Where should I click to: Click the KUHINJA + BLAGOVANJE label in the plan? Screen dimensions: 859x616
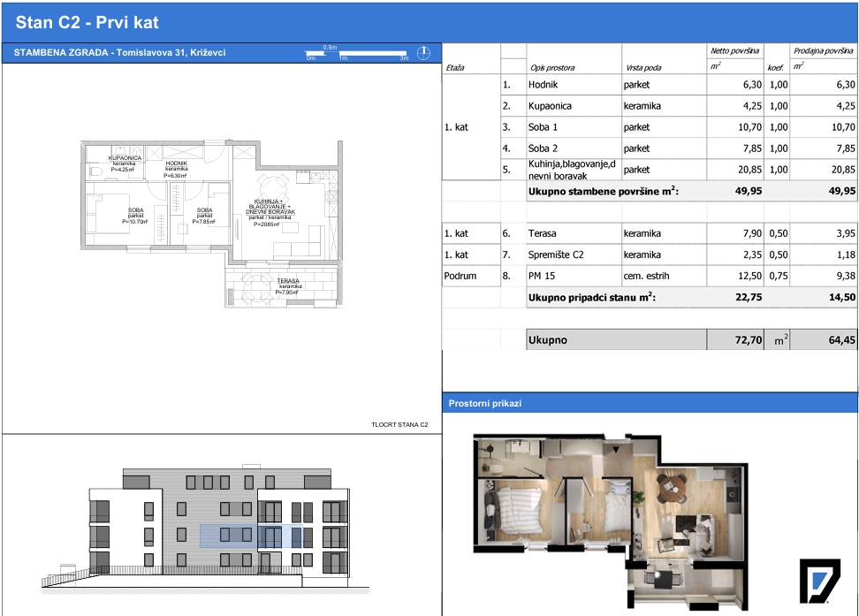pyautogui.click(x=270, y=213)
